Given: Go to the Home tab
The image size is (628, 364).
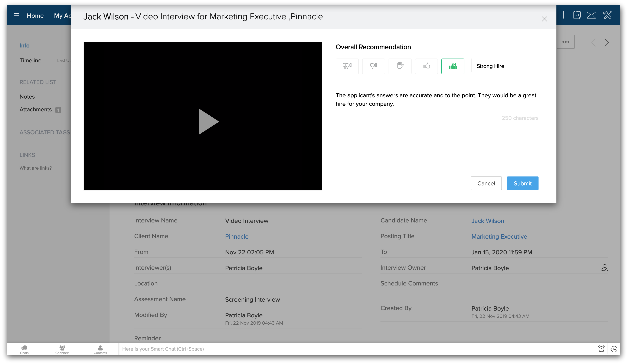Looking at the screenshot, I should (35, 16).
